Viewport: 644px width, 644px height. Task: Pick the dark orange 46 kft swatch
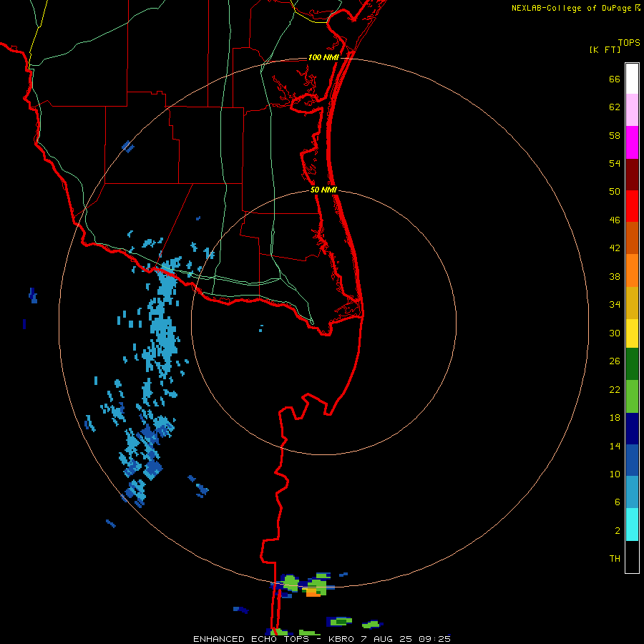point(632,238)
